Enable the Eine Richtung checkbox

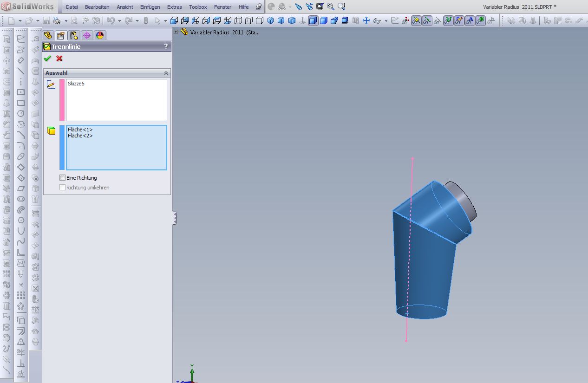coord(63,178)
